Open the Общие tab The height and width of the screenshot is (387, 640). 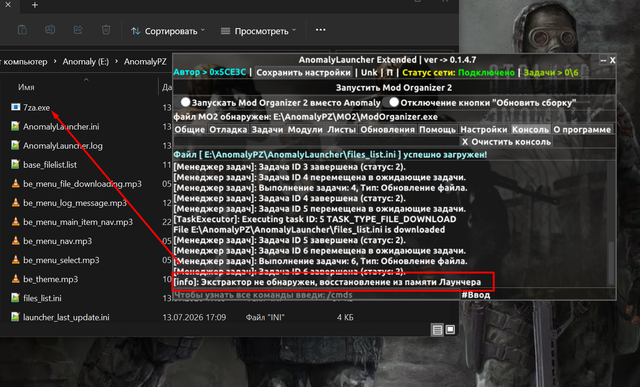click(x=189, y=129)
